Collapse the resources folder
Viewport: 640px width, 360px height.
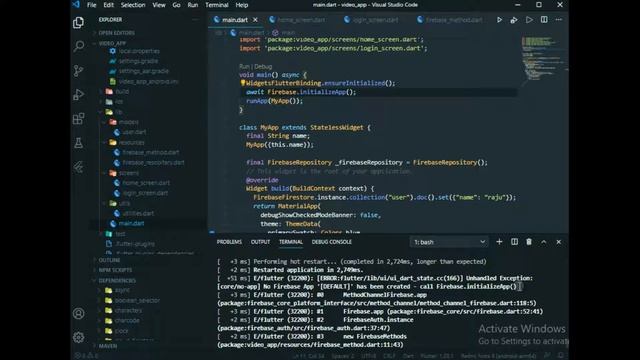coord(132,142)
